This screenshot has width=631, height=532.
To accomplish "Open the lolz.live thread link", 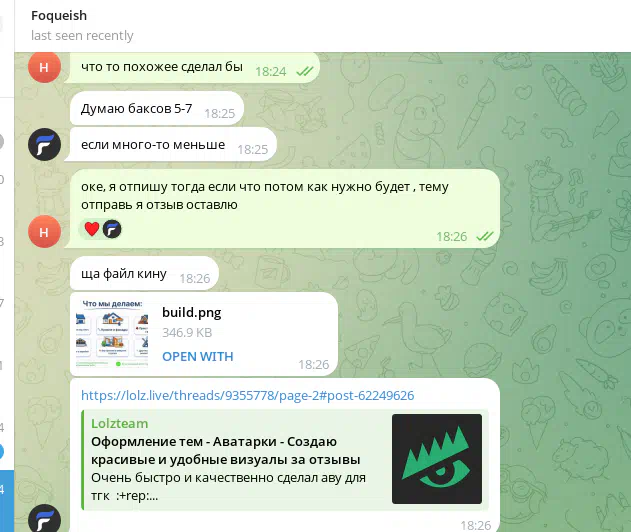I will (x=247, y=396).
